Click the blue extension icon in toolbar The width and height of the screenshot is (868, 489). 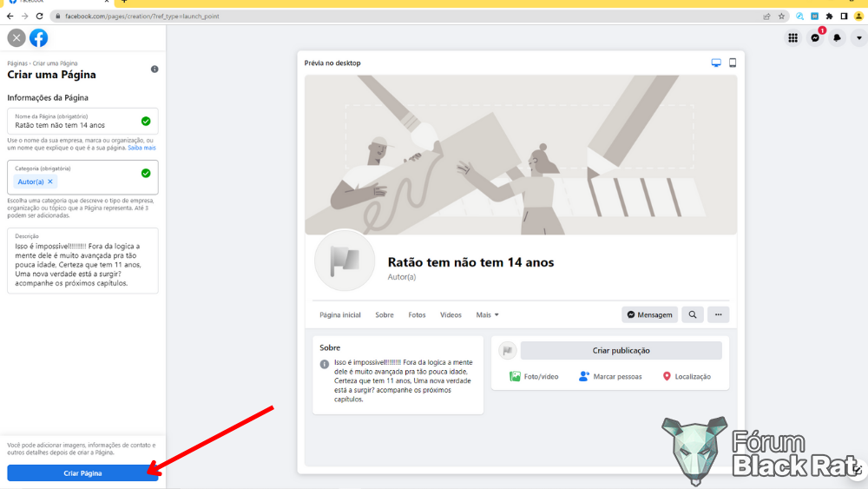pos(815,16)
